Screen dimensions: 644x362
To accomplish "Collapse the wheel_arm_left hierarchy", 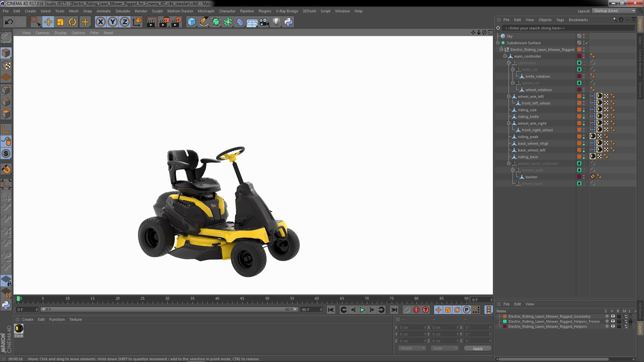I will (509, 97).
